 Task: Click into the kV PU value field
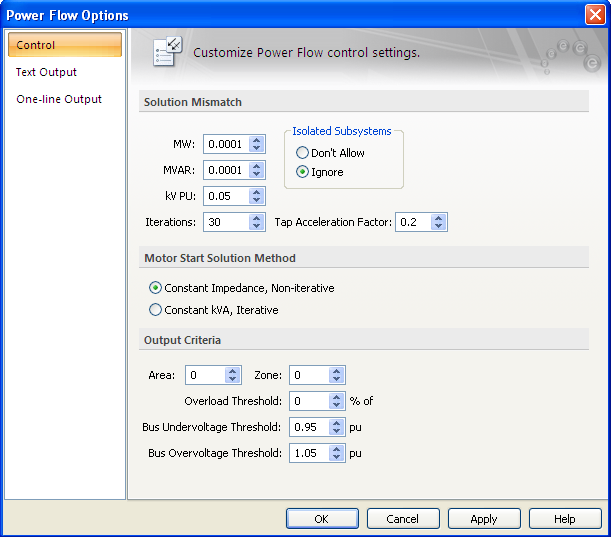(x=225, y=196)
